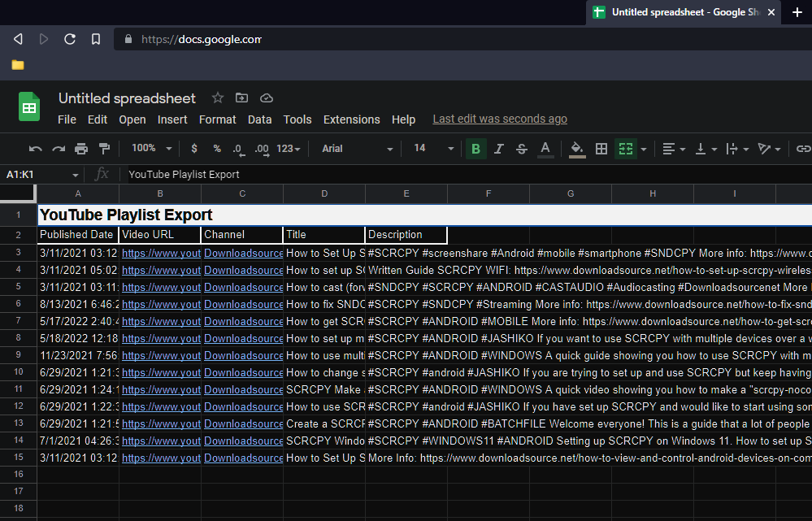Open vertical align dropdown

pos(706,150)
